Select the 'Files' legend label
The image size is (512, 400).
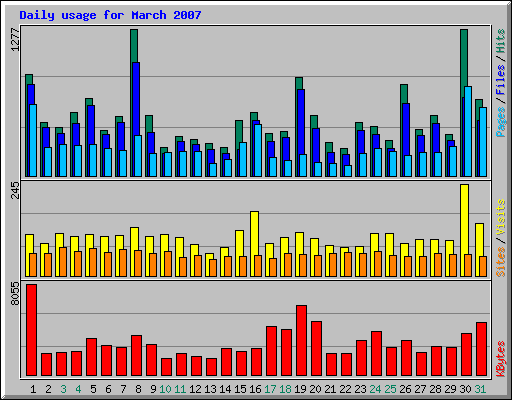(x=500, y=79)
